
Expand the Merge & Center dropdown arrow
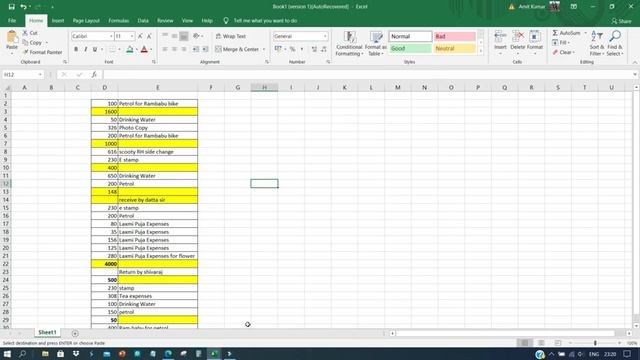click(x=264, y=49)
